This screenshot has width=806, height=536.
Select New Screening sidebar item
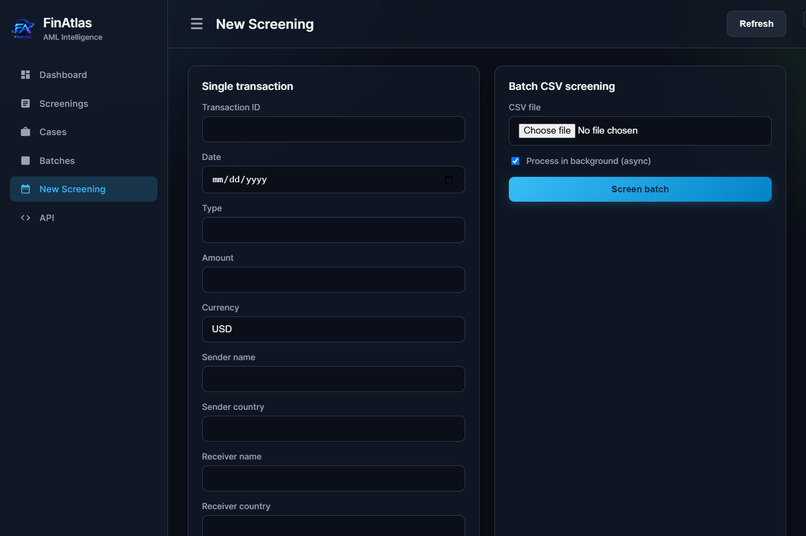83,189
